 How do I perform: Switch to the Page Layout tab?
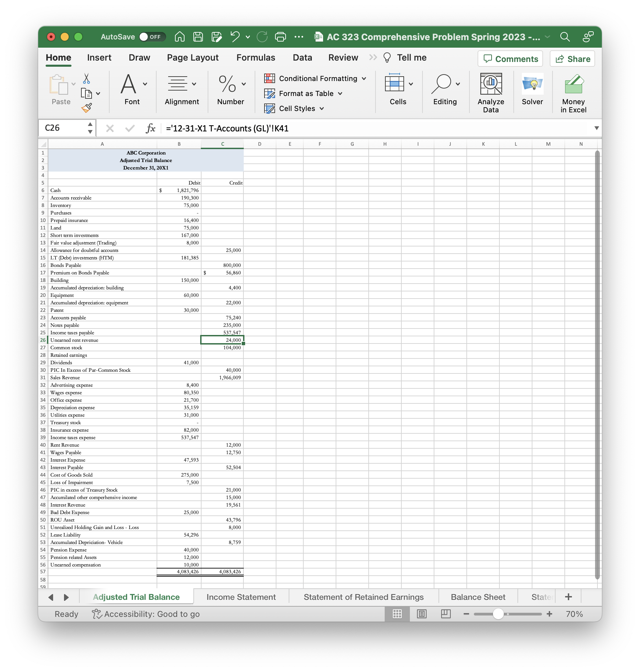(193, 58)
